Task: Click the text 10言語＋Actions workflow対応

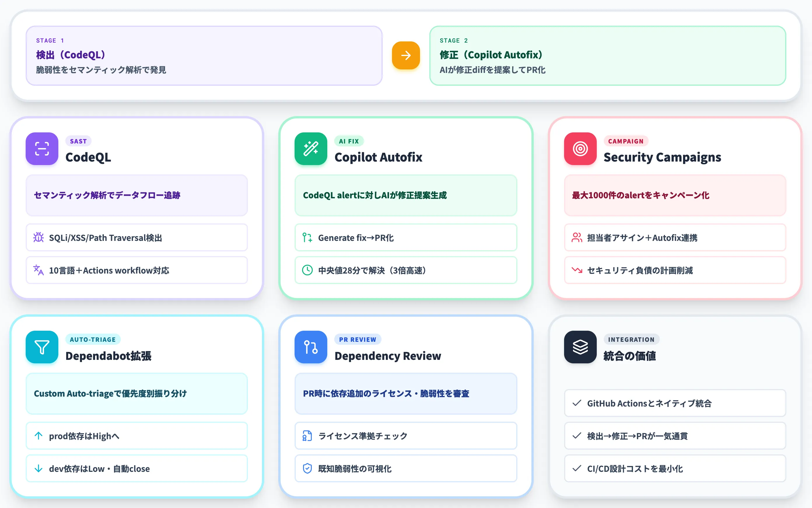Action: tap(109, 270)
